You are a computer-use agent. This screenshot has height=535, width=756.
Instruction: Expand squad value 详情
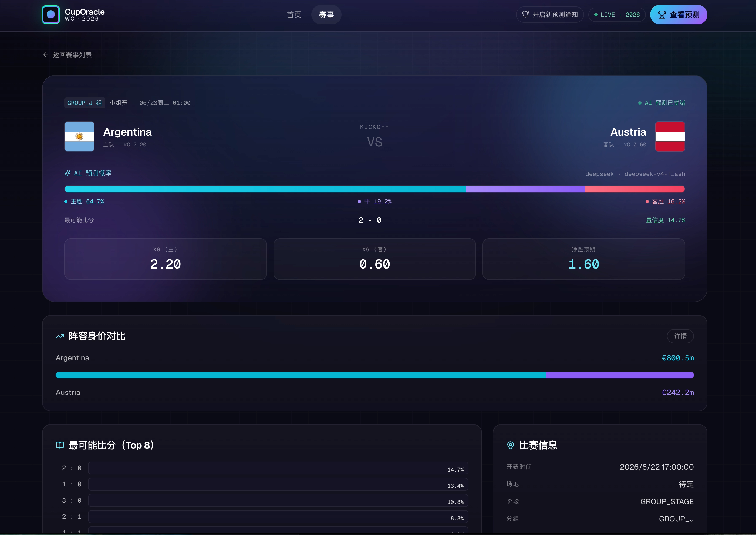[x=680, y=336]
